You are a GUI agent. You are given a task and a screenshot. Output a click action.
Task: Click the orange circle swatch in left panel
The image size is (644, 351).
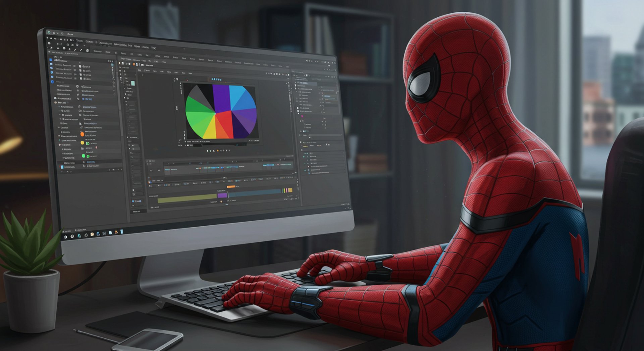82,134
